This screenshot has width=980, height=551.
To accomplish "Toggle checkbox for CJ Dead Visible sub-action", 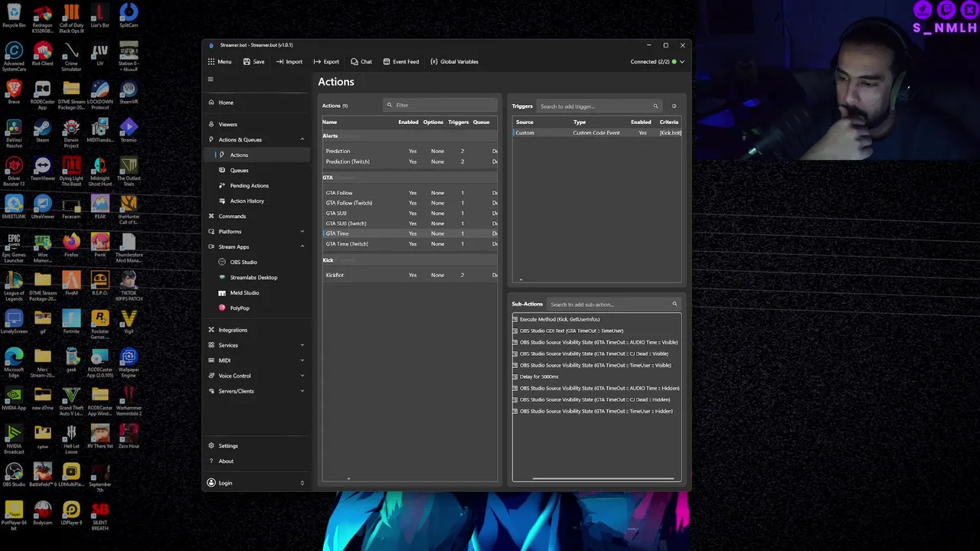I will tap(515, 354).
